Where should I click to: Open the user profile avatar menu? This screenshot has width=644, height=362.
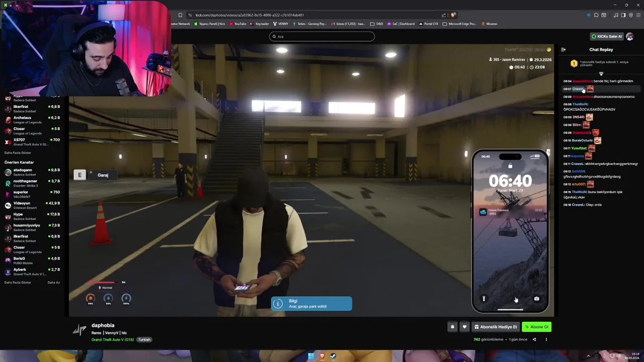(x=629, y=36)
